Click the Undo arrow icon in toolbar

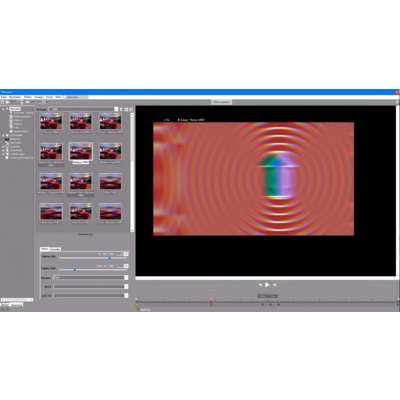28,102
